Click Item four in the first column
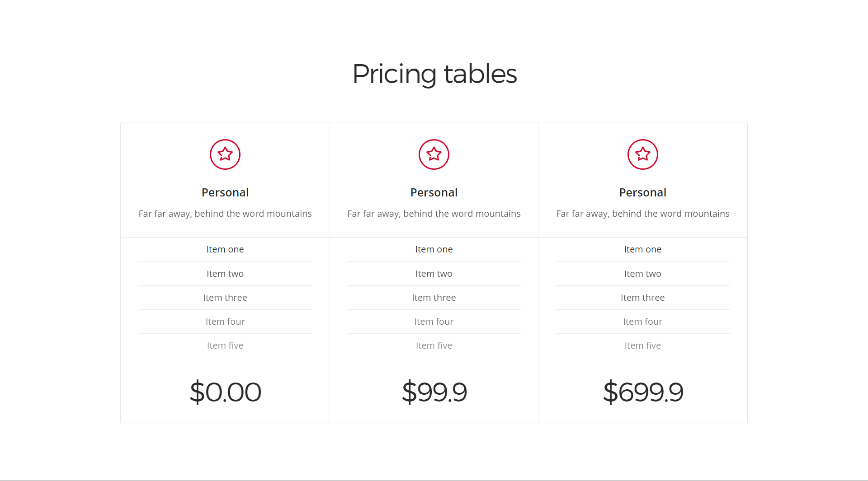This screenshot has width=868, height=481. pyautogui.click(x=225, y=322)
